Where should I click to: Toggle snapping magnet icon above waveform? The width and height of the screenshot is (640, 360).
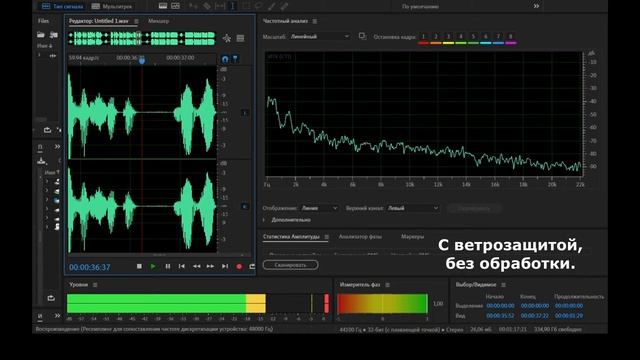click(225, 59)
